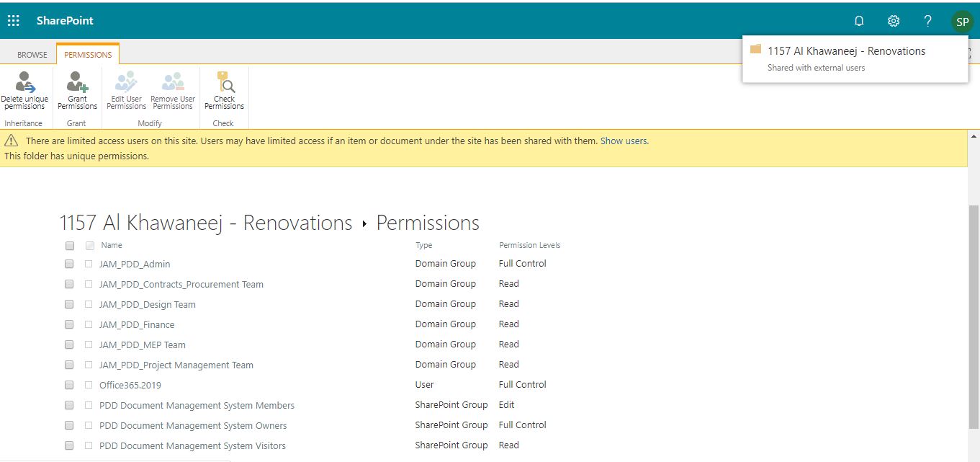Click Edit permission level cell
This screenshot has width=980, height=462.
(x=507, y=405)
